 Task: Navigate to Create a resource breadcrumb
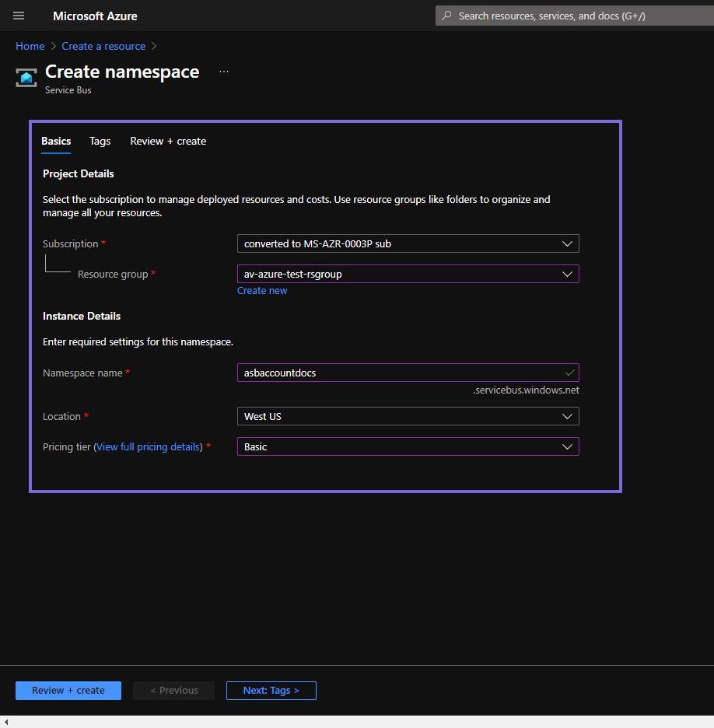pyautogui.click(x=103, y=46)
